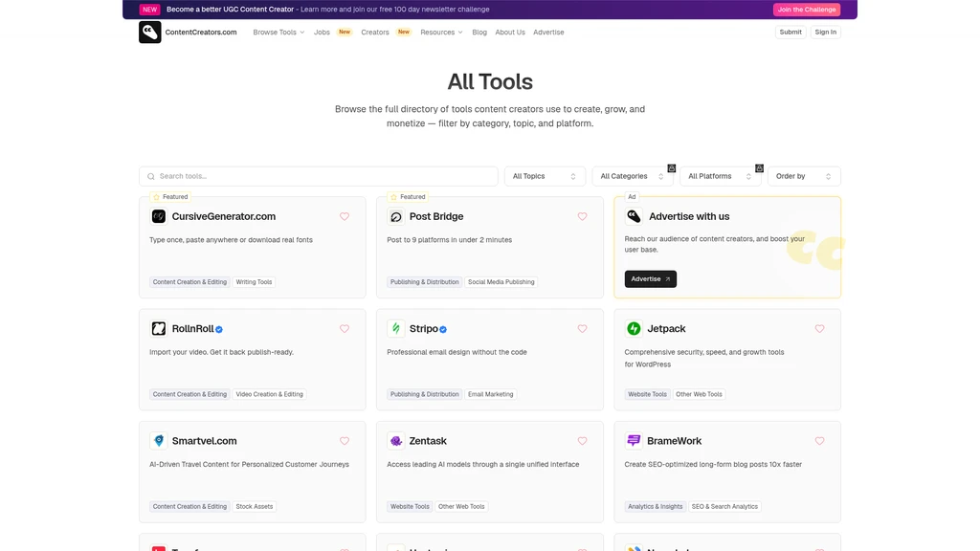Click Writing Tools tag on CursiveGenerator
Viewport: 980px width, 551px height.
pyautogui.click(x=254, y=282)
